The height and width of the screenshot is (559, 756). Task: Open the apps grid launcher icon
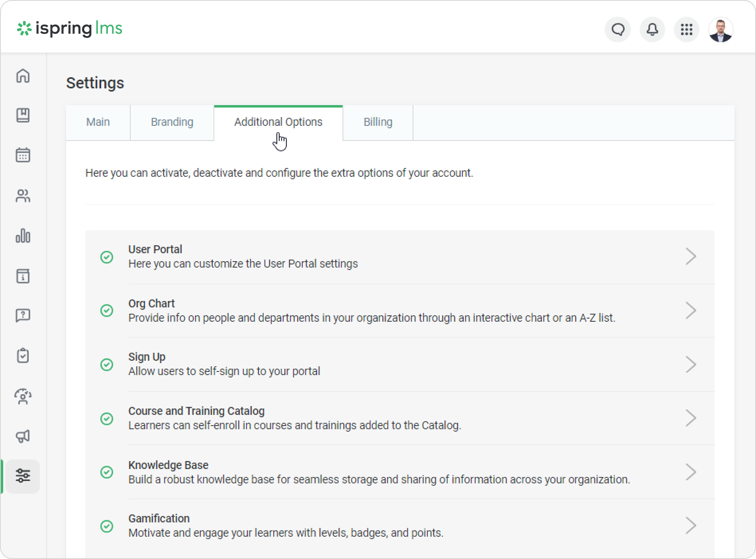686,29
